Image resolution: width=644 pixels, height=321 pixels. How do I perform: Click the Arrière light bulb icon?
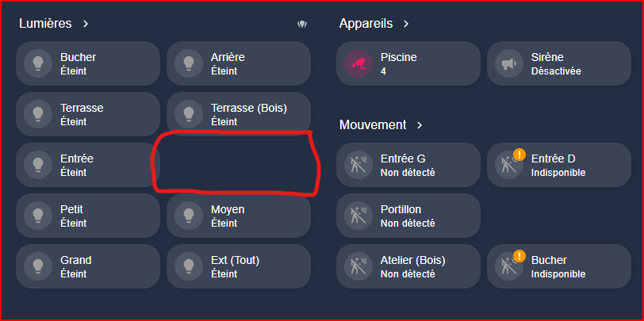(x=189, y=63)
